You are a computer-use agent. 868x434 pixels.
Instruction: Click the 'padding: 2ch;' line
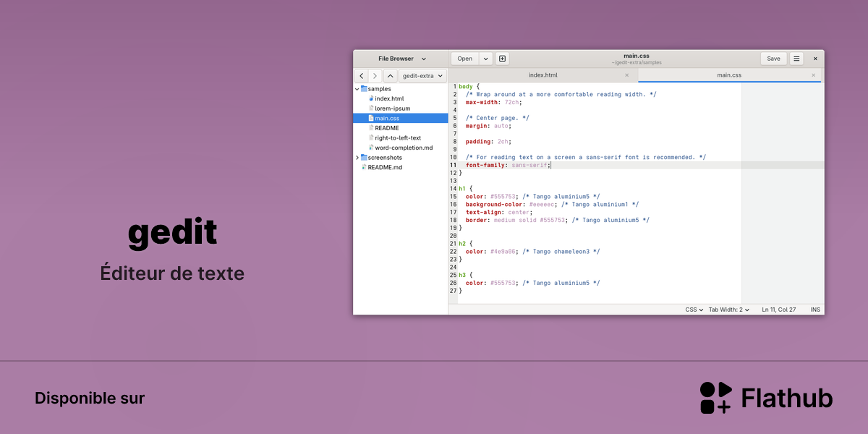[490, 142]
